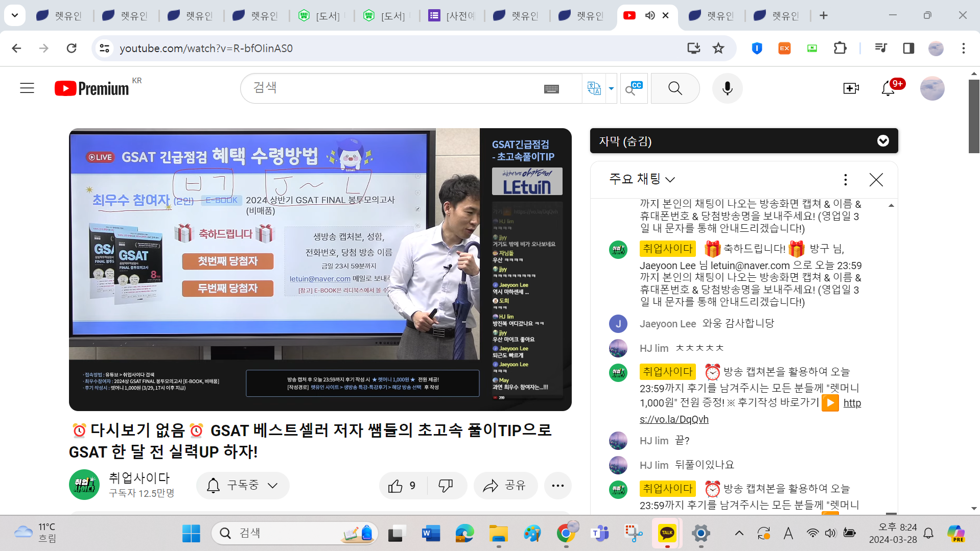Click the 취업사이다 channel avatar below video
This screenshot has height=551, width=980.
pos(84,485)
